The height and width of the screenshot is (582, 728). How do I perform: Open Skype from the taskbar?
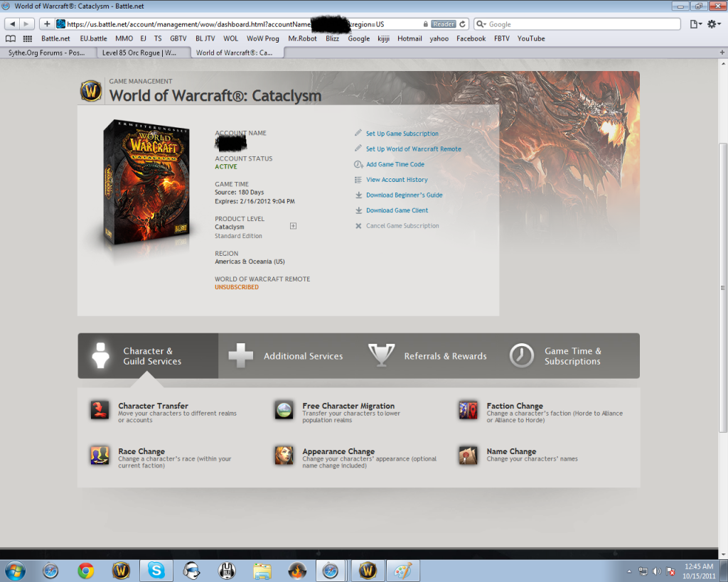[156, 571]
